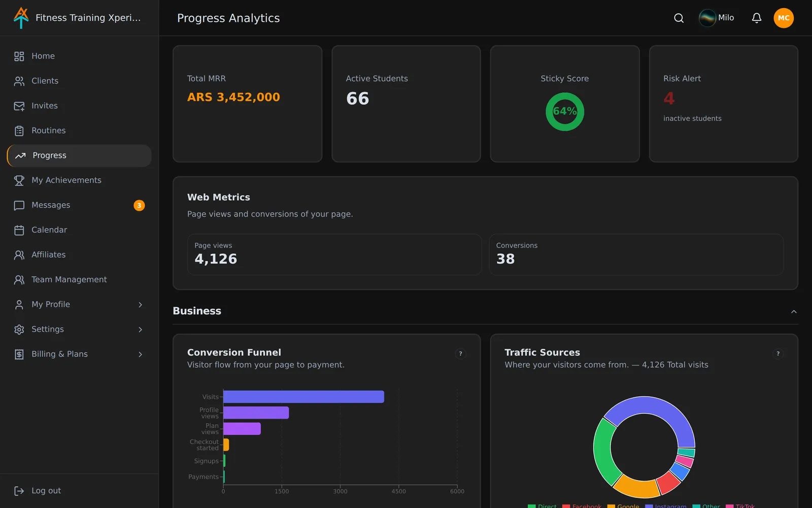
Task: Expand the My Profile submenu chevron
Action: (141, 305)
